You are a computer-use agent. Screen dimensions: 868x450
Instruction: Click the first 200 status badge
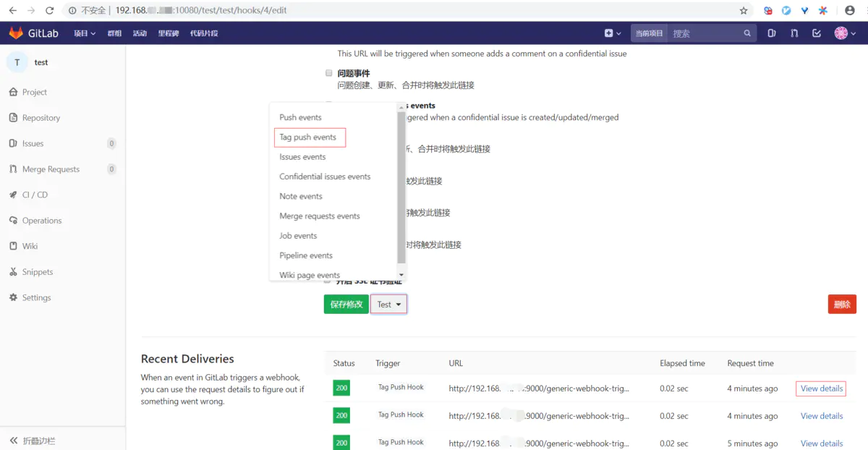pos(341,388)
